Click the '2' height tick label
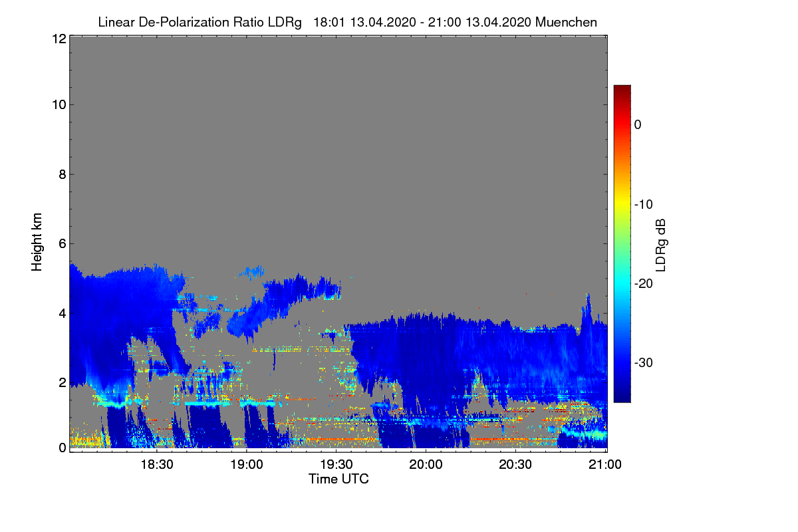Image resolution: width=798 pixels, height=532 pixels. (x=62, y=382)
